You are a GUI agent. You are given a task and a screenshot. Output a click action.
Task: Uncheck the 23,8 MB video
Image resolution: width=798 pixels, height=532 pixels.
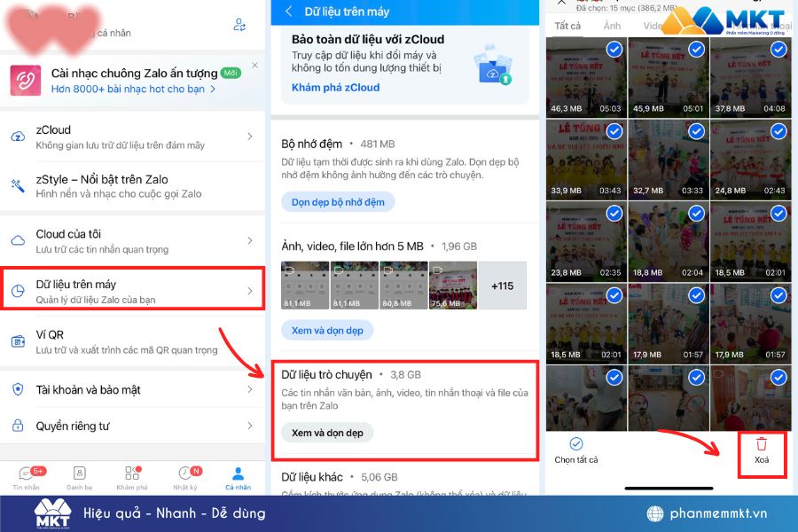[x=614, y=214]
